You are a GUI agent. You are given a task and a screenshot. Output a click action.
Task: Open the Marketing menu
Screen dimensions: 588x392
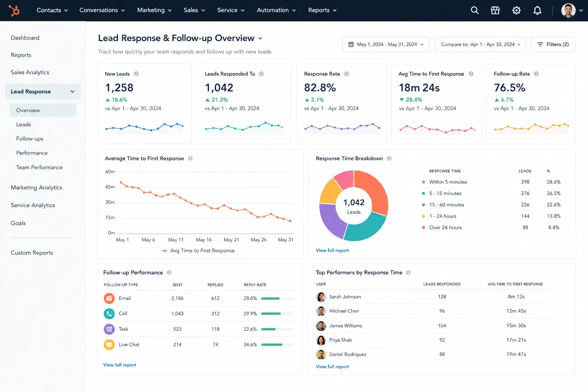pyautogui.click(x=155, y=10)
